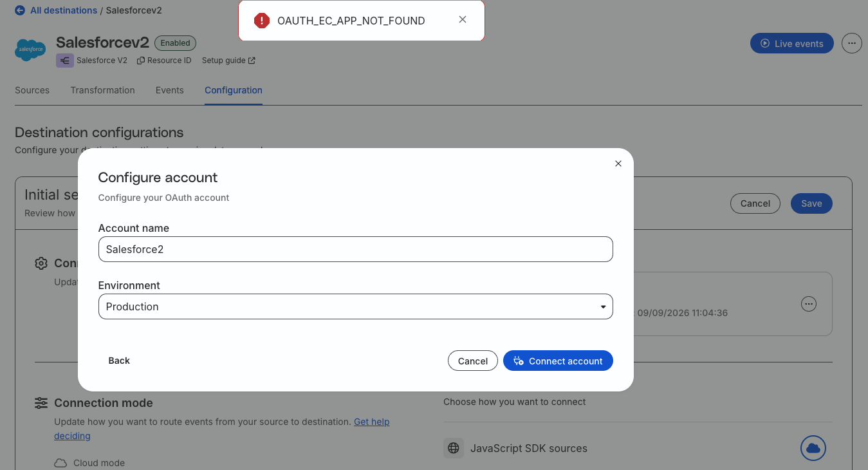Click the Destination configurations heading
868x470 pixels.
pos(99,133)
